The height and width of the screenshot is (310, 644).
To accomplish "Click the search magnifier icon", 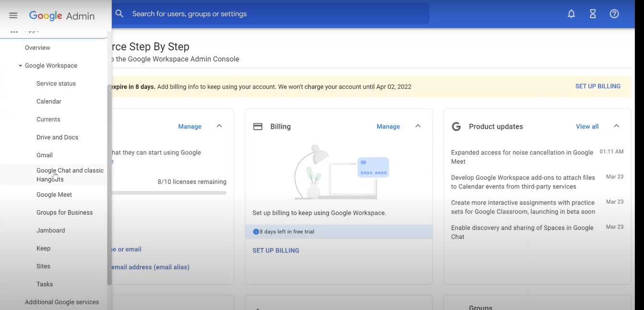I will pos(119,14).
